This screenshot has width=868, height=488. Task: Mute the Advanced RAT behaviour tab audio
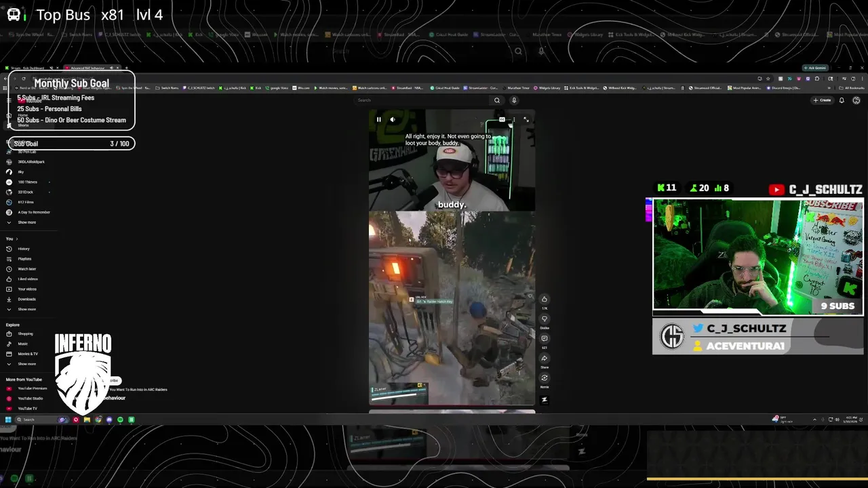coord(111,68)
